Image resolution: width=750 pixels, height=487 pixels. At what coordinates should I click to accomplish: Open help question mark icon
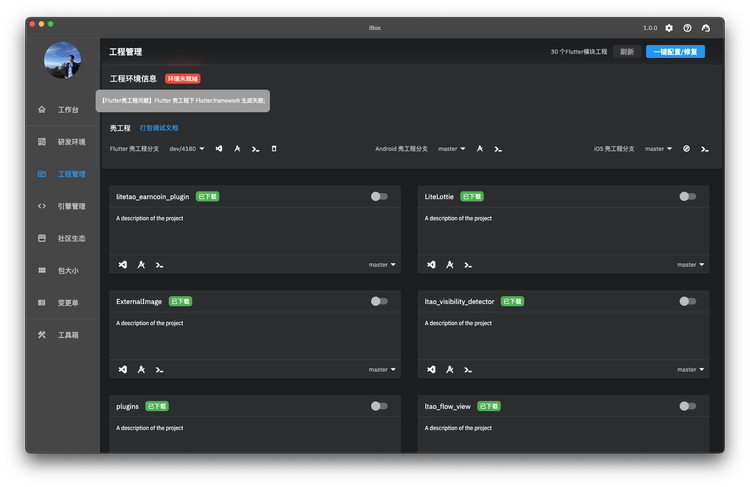coord(687,28)
